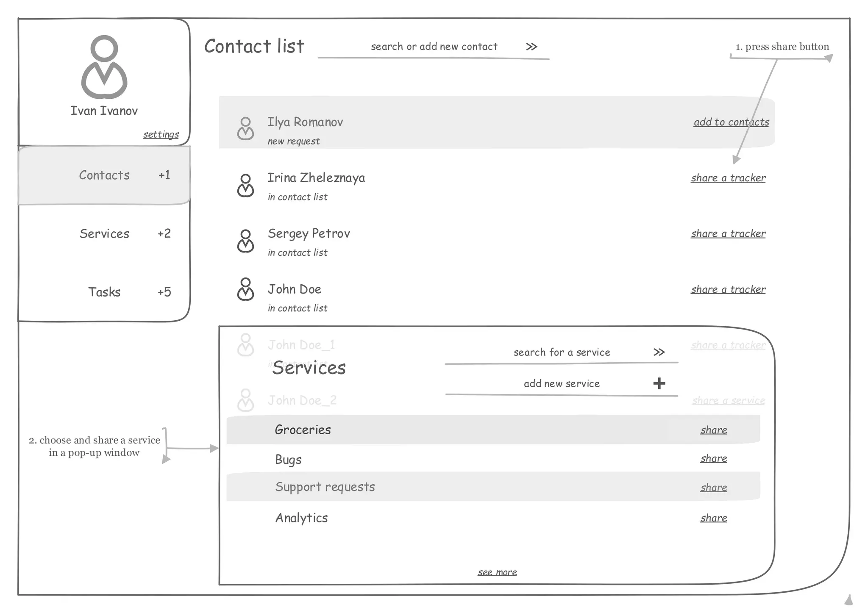Screen dimensions: 868x613
Task: Click share a tracker for Irina Zheleznaya
Action: point(728,178)
